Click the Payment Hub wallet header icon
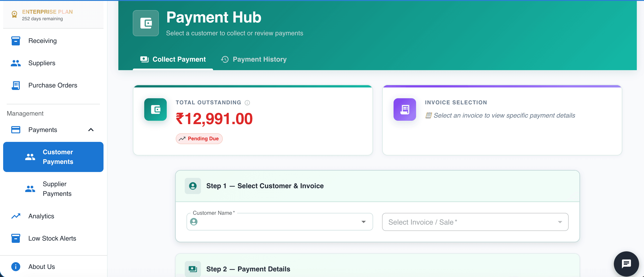Viewport: 644px width, 277px height. [146, 23]
